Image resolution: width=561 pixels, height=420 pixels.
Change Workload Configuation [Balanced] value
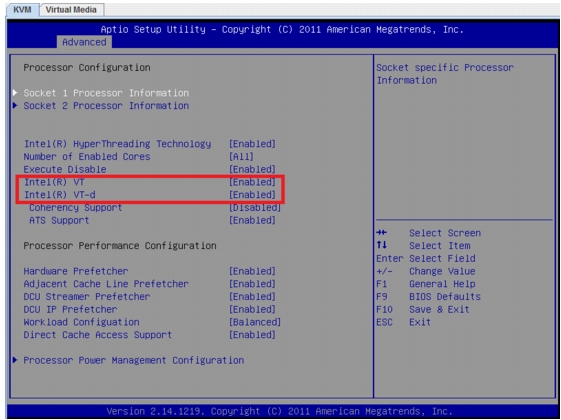(255, 322)
